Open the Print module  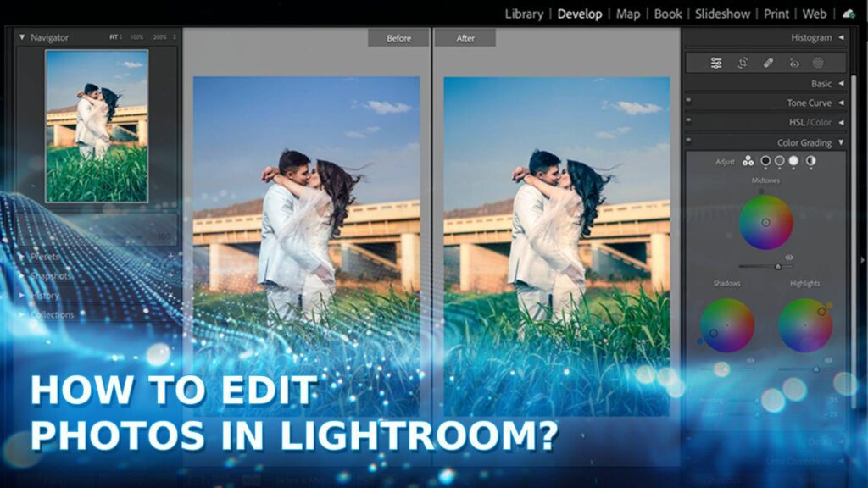(776, 14)
